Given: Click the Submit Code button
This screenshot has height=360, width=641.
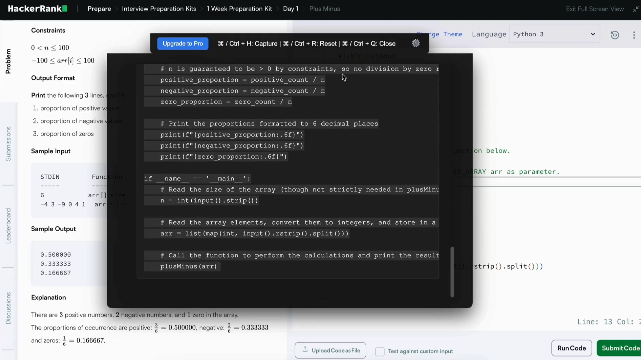Looking at the screenshot, I should [620, 348].
